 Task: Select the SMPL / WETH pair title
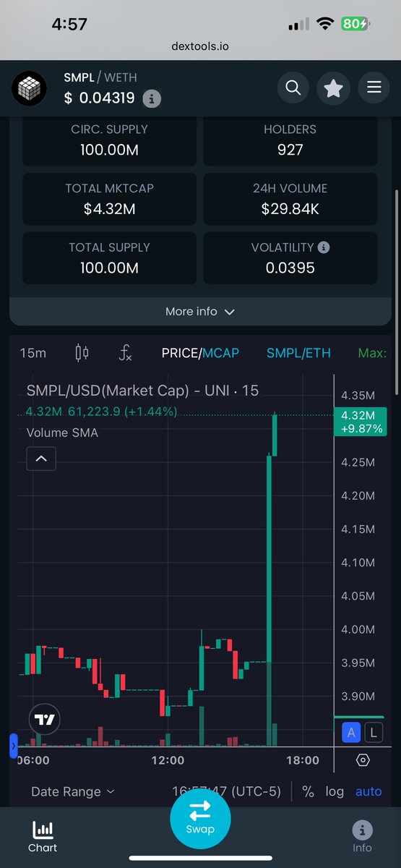pos(100,77)
